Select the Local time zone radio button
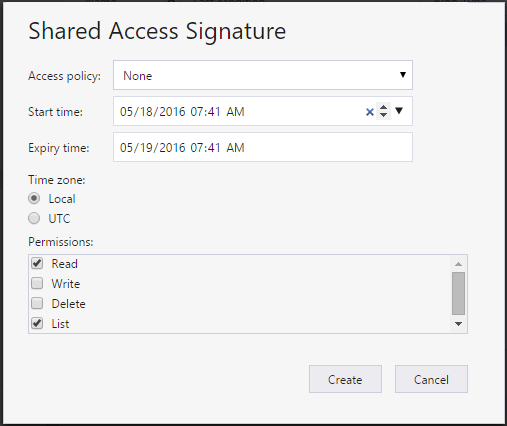Screen dimensions: 507x426 (34, 199)
